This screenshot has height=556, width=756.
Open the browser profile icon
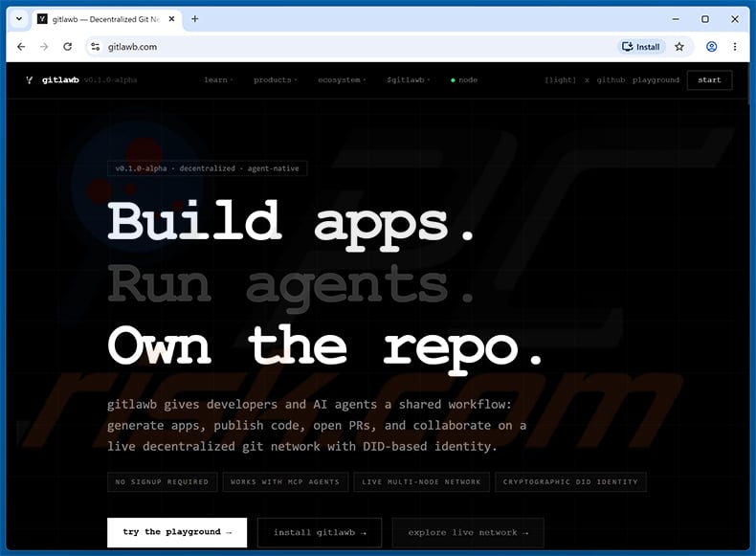coord(711,47)
